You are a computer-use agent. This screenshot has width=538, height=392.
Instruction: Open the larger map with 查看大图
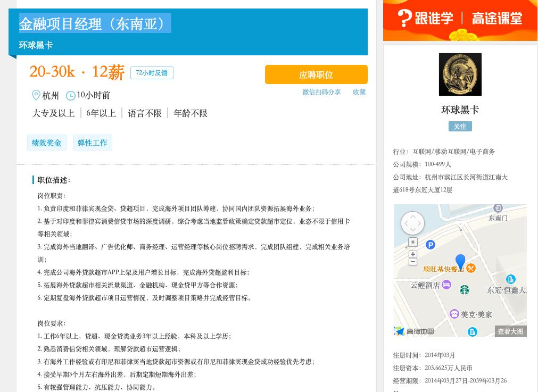pos(510,331)
